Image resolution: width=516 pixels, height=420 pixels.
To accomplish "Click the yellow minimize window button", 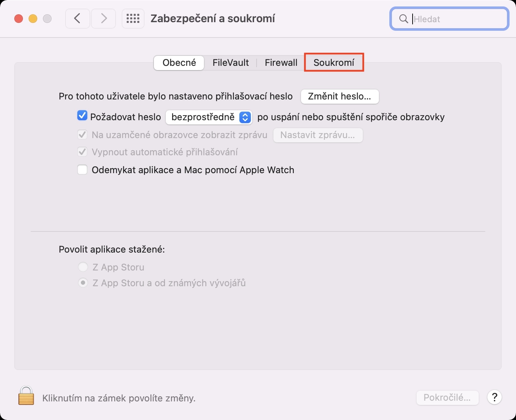I will coord(33,19).
